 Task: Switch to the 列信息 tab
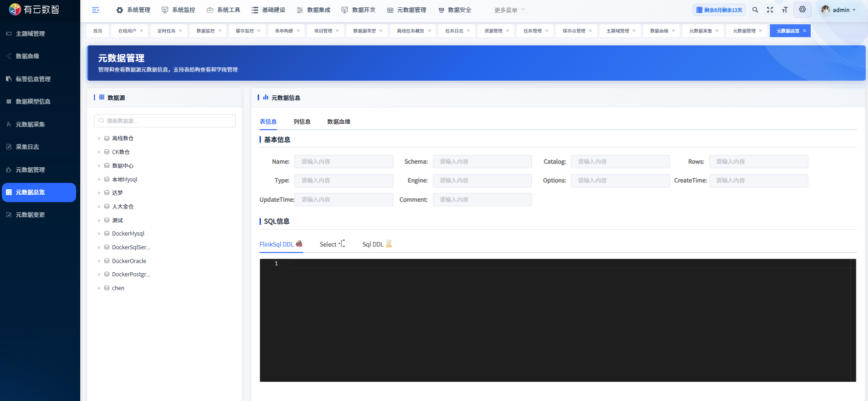pos(302,122)
